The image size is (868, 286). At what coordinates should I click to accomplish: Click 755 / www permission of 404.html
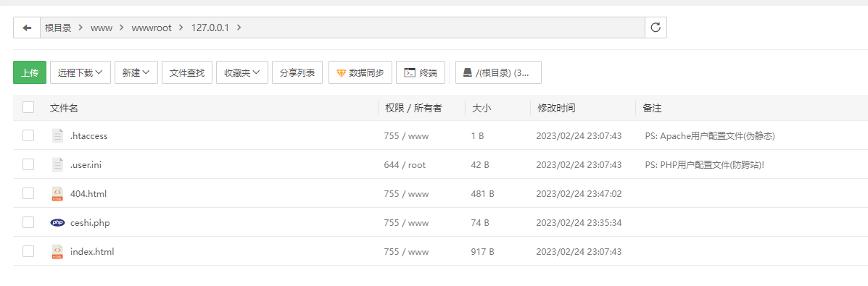406,193
